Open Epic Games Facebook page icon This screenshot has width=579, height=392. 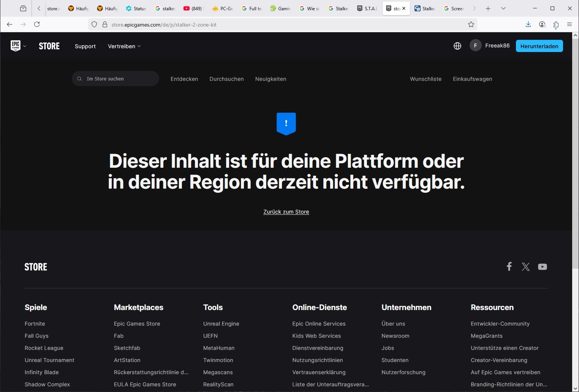pos(509,266)
